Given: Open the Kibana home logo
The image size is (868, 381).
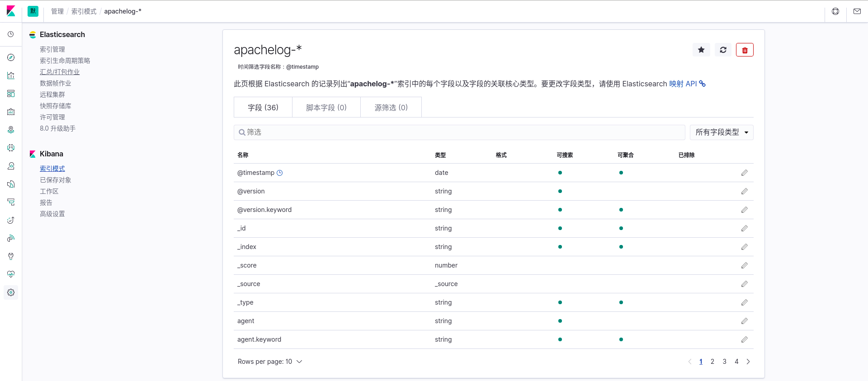Looking at the screenshot, I should (x=11, y=11).
